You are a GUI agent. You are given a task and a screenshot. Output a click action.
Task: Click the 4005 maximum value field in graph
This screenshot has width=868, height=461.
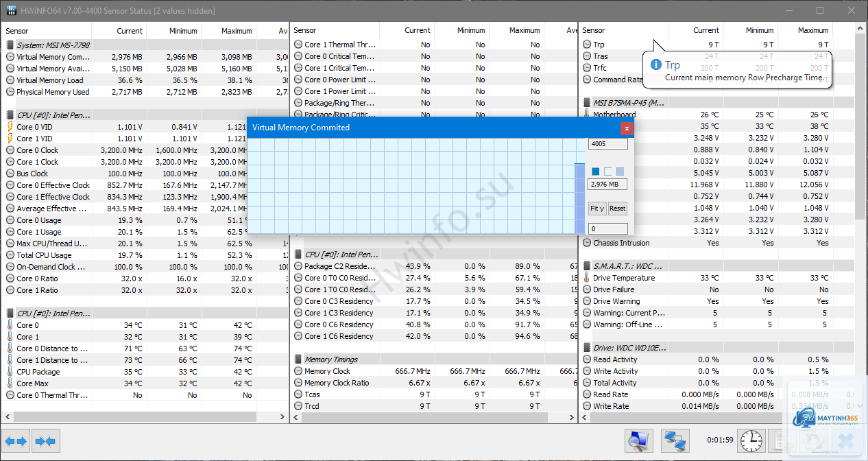[x=607, y=144]
